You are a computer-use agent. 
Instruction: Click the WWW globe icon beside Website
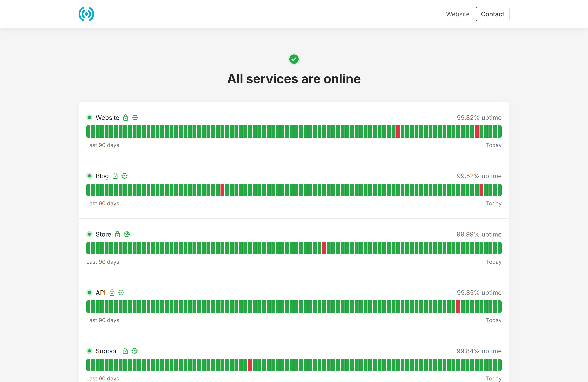[135, 117]
